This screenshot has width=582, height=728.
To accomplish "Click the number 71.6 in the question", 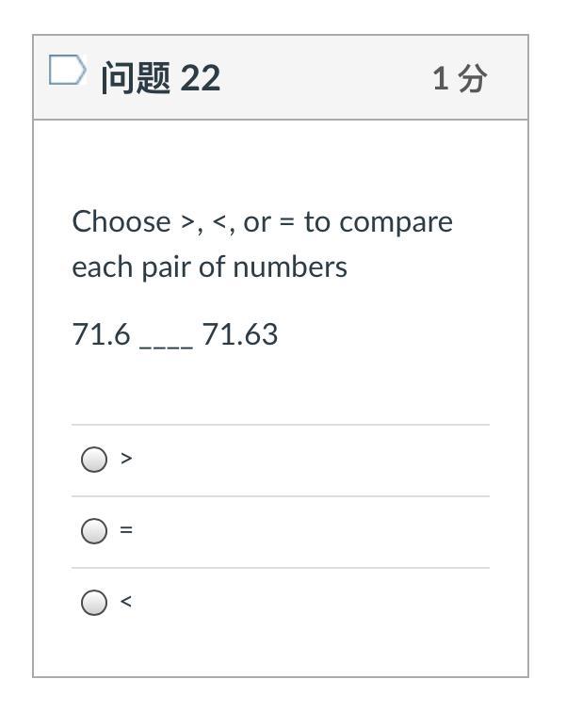I will [x=101, y=334].
